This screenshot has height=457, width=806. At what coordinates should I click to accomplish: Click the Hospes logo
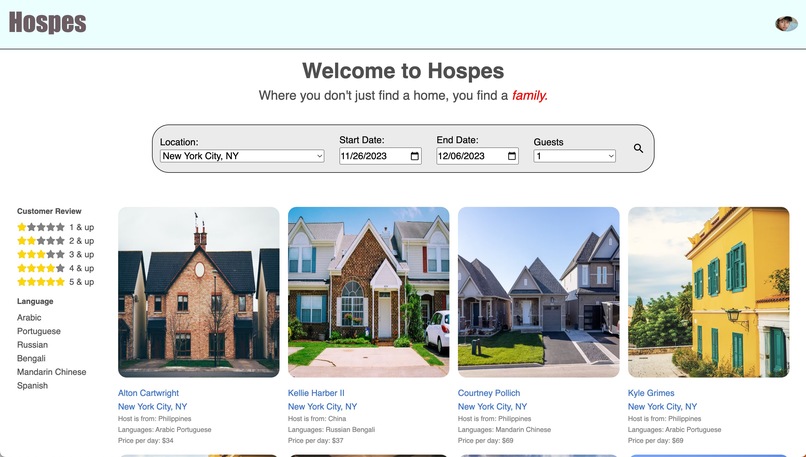[47, 23]
